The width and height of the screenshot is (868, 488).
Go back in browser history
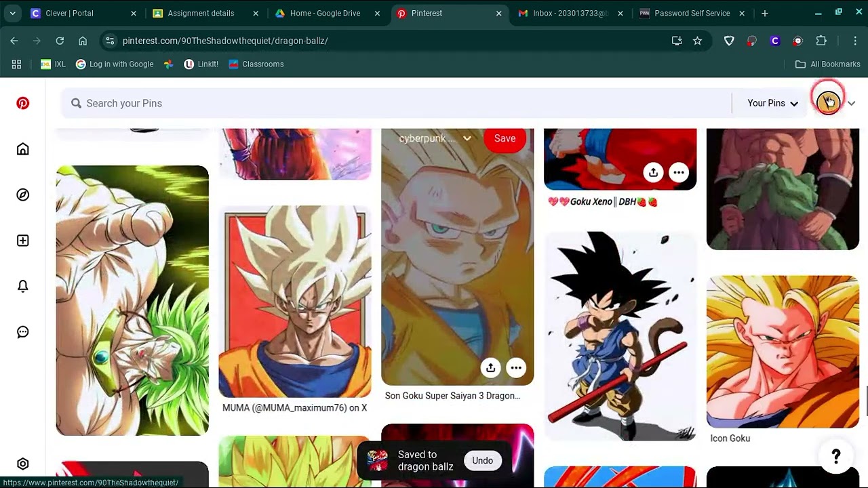[x=14, y=41]
